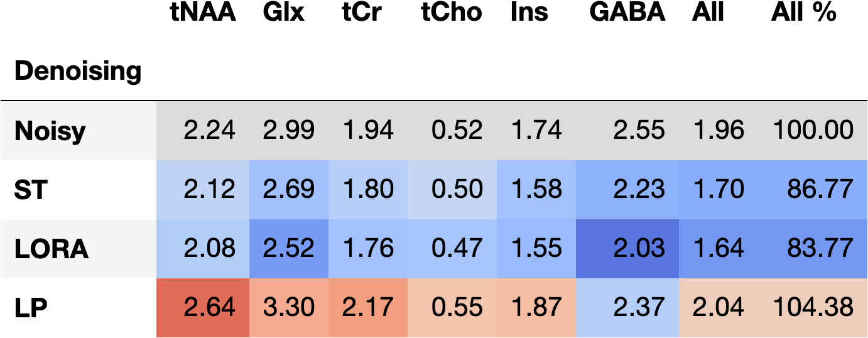Viewport: 868px width, 338px height.
Task: Select the All % column header
Action: point(803,13)
